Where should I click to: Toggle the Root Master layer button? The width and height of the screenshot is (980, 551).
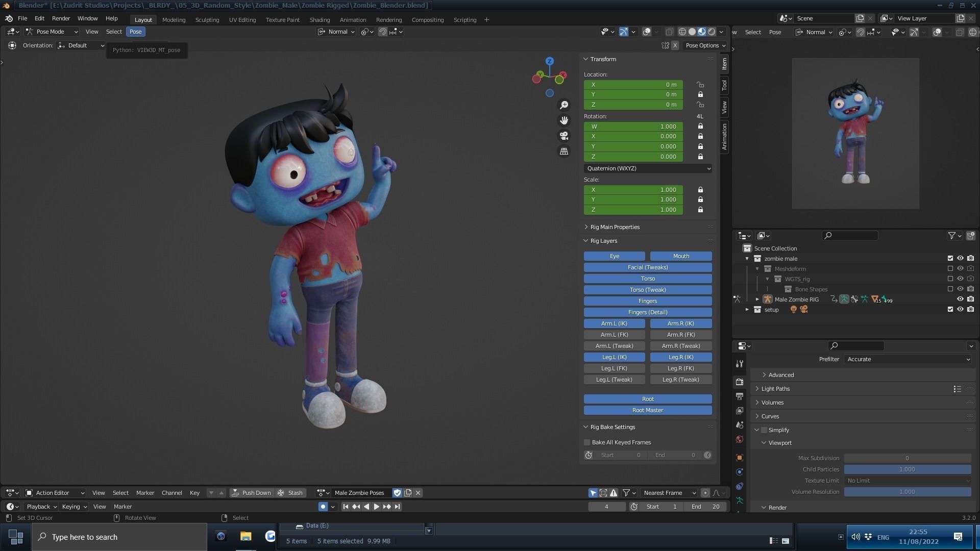tap(648, 410)
